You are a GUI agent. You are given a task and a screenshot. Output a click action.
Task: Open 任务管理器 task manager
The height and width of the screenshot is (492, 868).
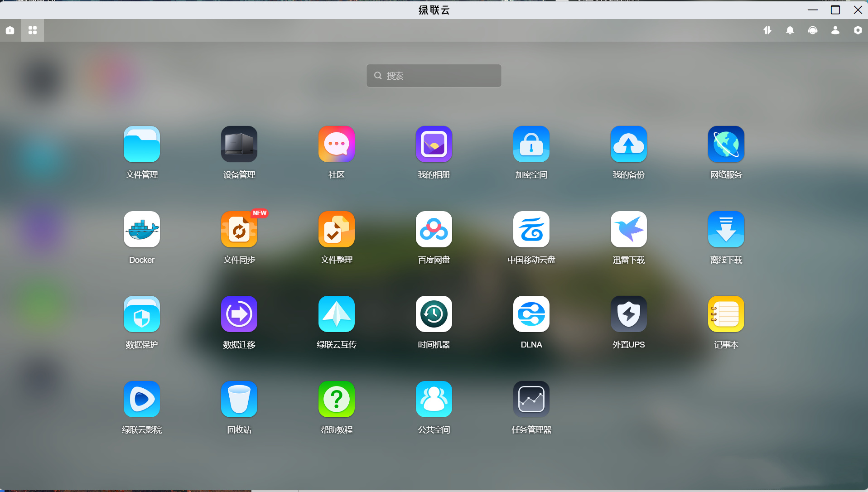(x=531, y=399)
